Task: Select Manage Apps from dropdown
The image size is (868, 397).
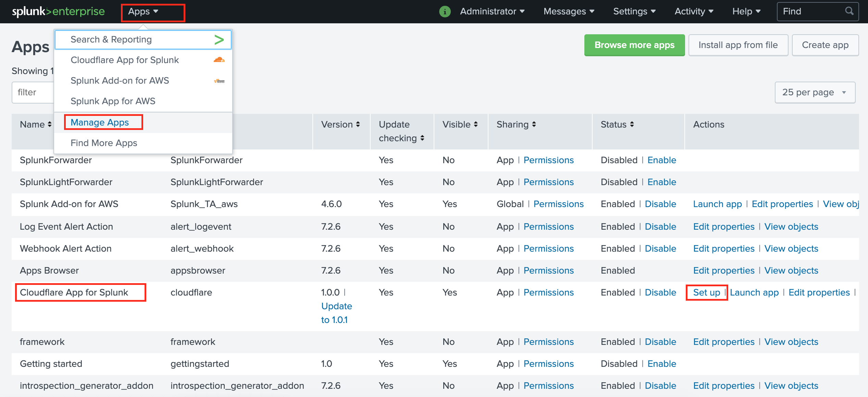Action: pyautogui.click(x=100, y=122)
